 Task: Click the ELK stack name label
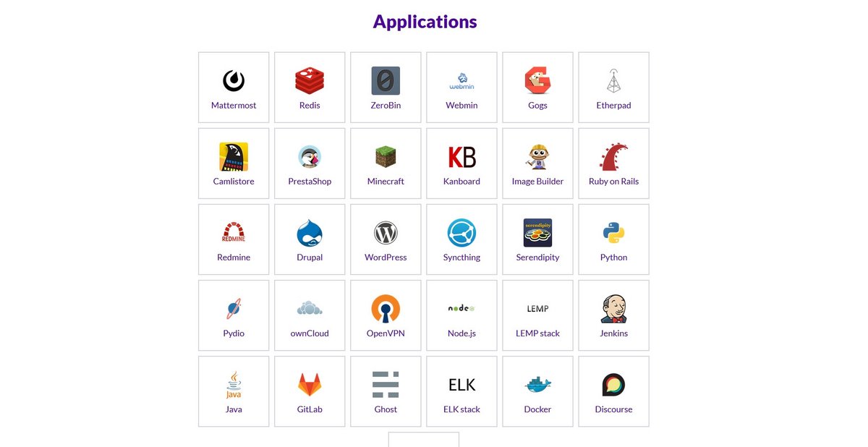[461, 409]
